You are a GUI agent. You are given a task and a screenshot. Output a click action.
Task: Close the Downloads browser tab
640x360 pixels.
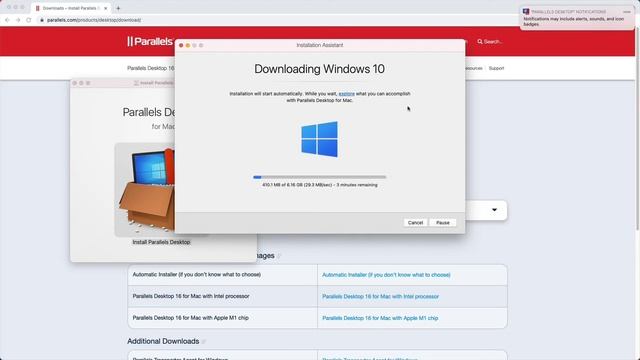point(106,8)
